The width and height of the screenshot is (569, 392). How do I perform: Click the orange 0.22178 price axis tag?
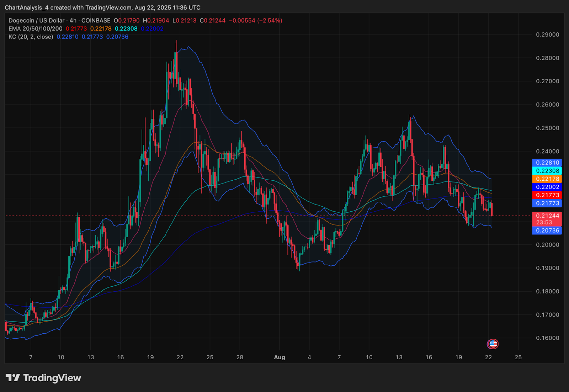point(547,179)
